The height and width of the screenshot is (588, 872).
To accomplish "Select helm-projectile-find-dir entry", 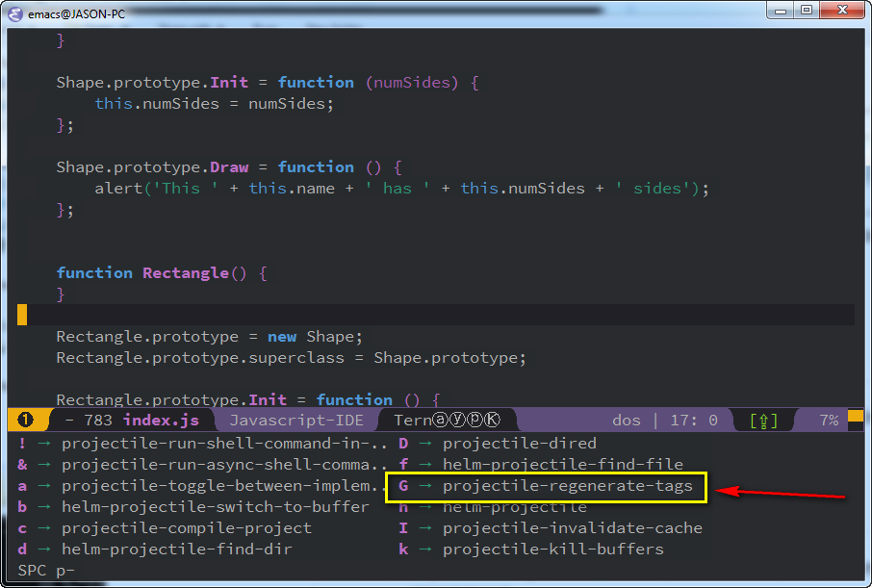I will (x=177, y=550).
